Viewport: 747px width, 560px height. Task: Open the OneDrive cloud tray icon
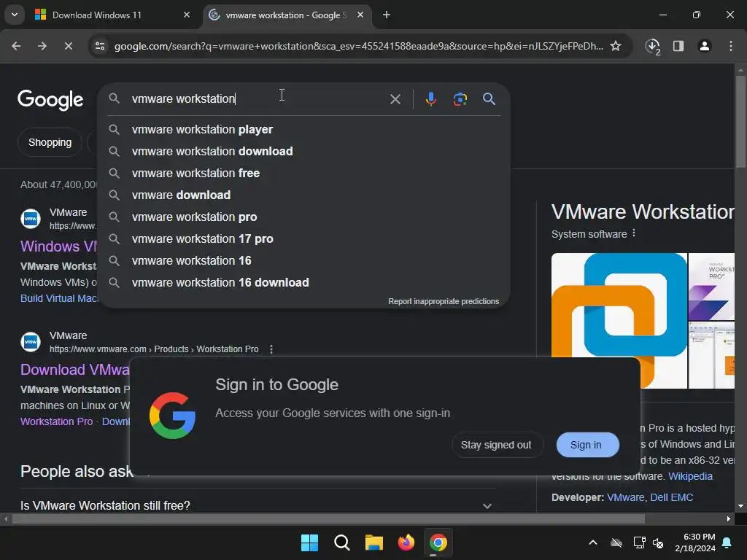click(616, 542)
